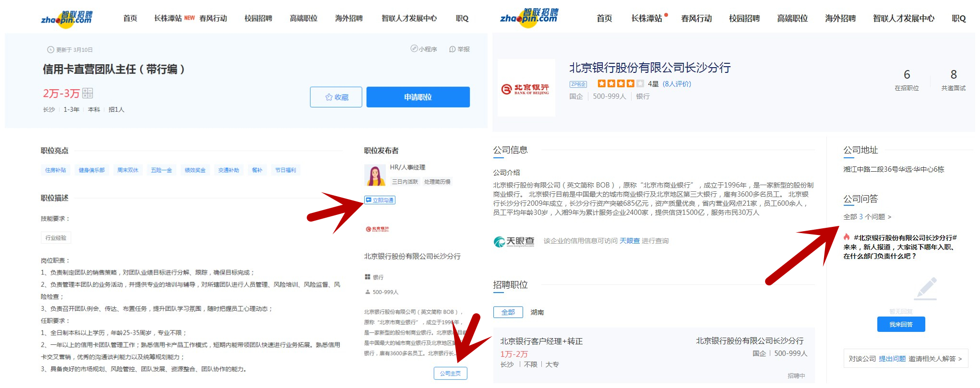Open 职Q in job detail page nav
Screen dimensions: 980x388
coord(462,18)
